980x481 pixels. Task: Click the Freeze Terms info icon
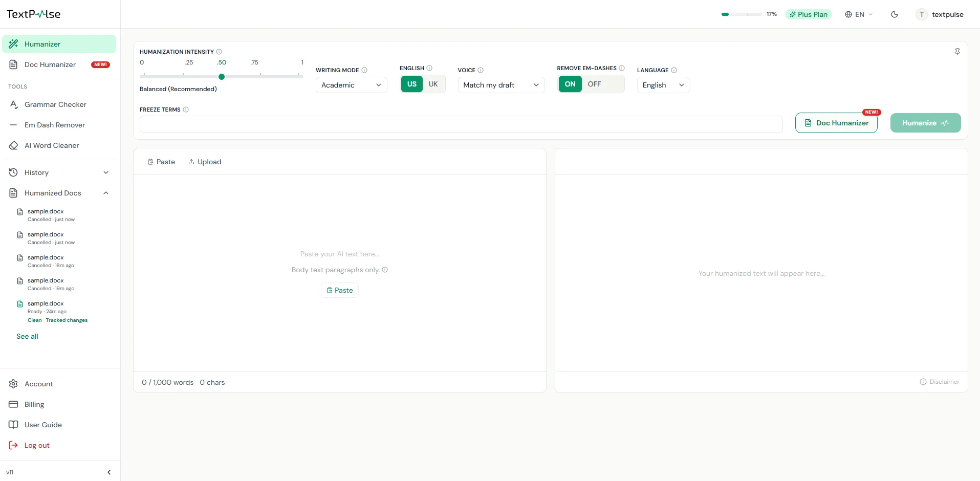[x=186, y=110]
